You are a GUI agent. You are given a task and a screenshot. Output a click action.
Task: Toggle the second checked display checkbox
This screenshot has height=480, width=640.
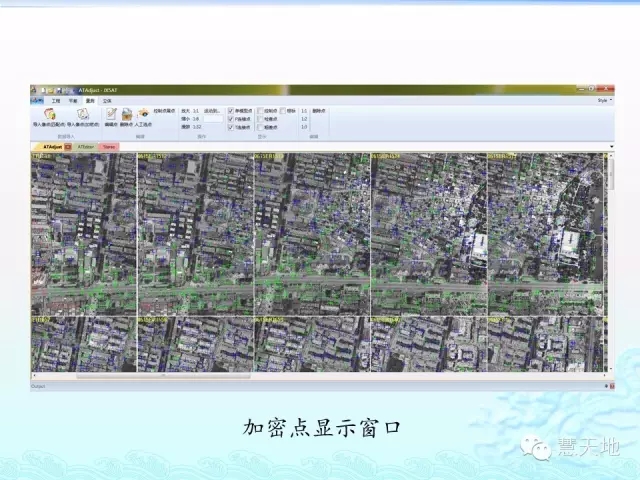[x=232, y=119]
